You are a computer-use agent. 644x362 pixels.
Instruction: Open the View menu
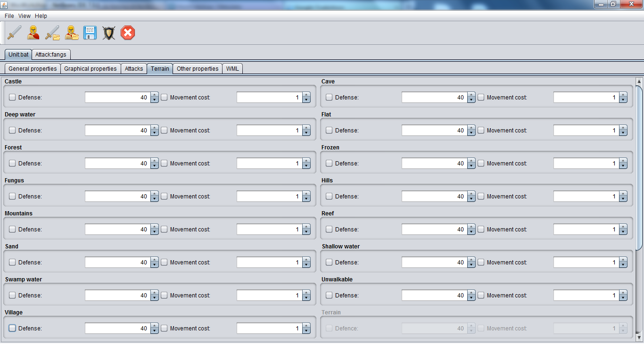tap(25, 16)
